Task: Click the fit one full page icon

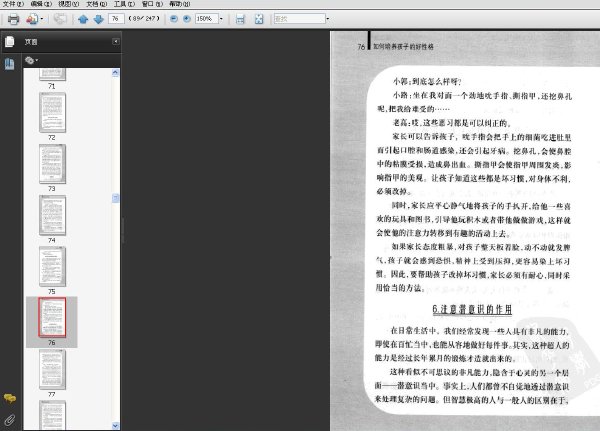Action: (x=259, y=19)
